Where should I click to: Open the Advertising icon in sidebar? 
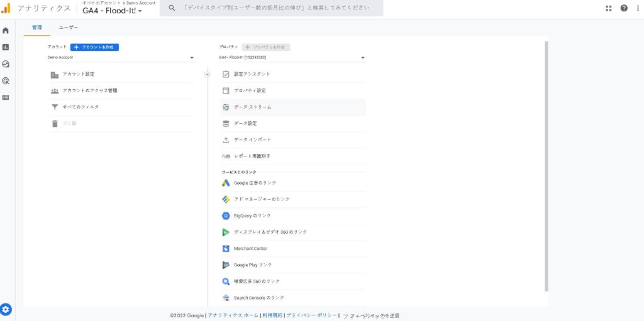[x=6, y=80]
